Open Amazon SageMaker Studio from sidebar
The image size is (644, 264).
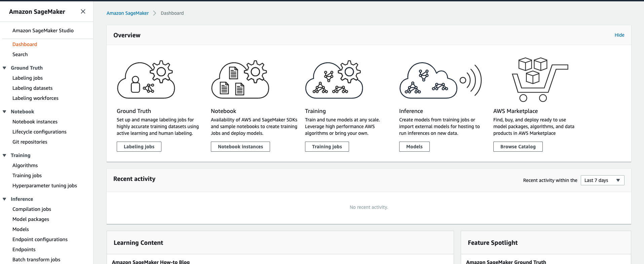[43, 31]
